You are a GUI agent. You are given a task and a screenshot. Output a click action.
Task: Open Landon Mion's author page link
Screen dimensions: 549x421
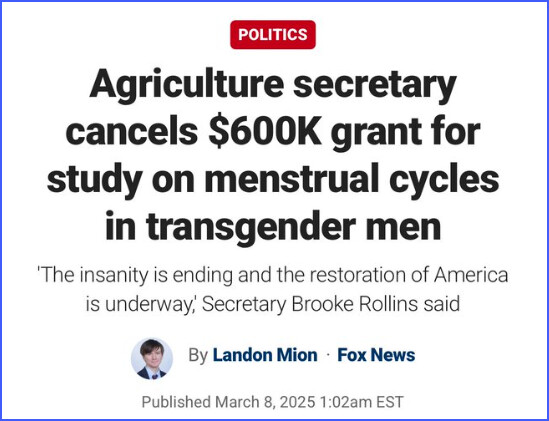point(265,355)
